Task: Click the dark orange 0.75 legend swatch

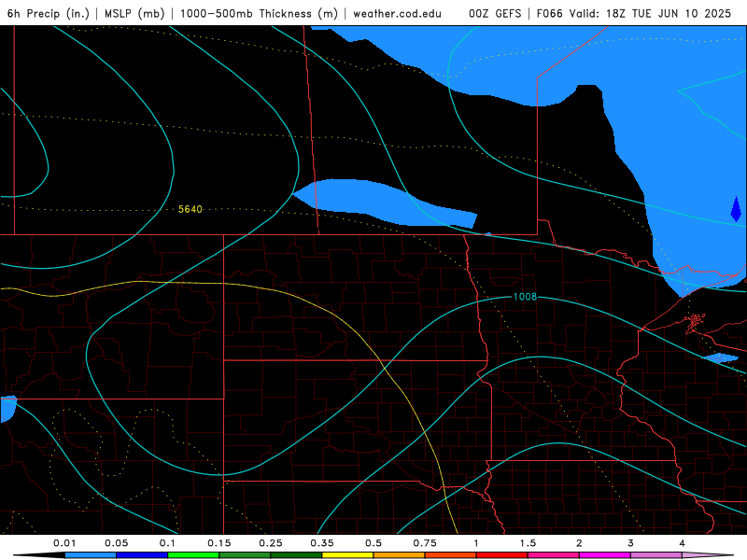Action: 451,555
